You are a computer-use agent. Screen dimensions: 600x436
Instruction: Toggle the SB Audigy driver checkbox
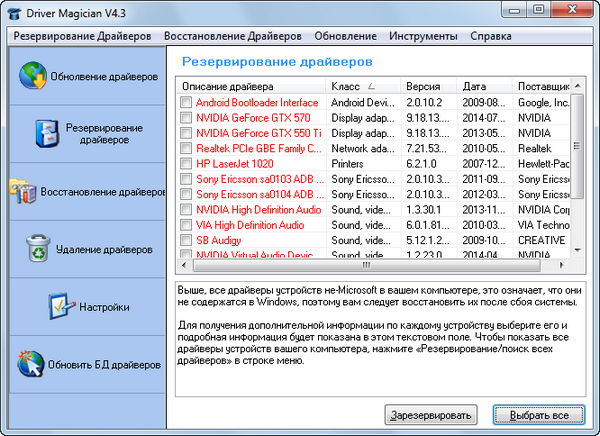click(x=186, y=241)
